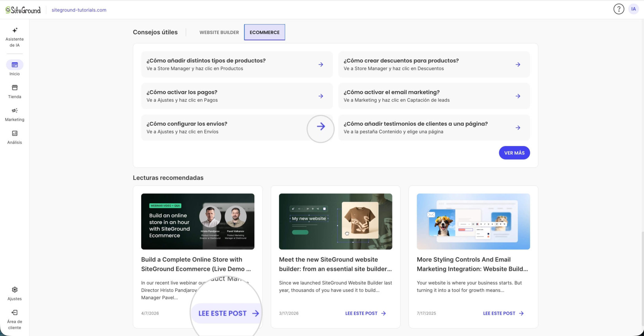Click the SiteGround logo
The height and width of the screenshot is (336, 644).
click(x=23, y=10)
